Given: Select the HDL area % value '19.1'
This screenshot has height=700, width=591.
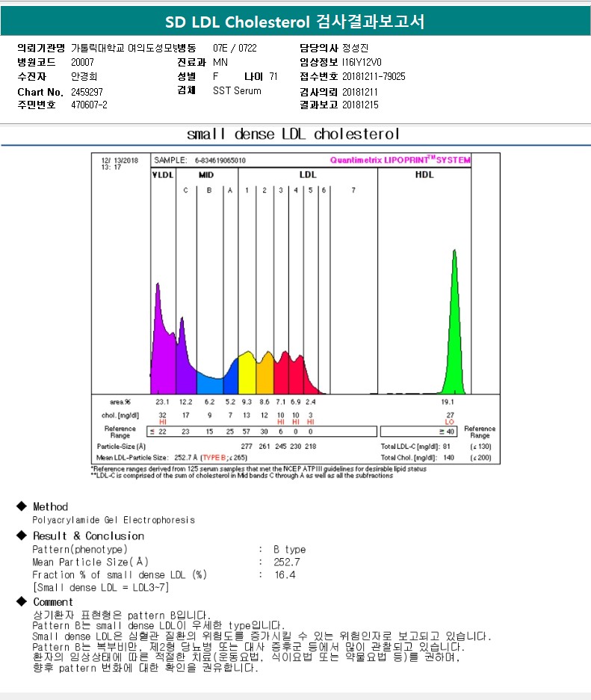Looking at the screenshot, I should pos(448,402).
